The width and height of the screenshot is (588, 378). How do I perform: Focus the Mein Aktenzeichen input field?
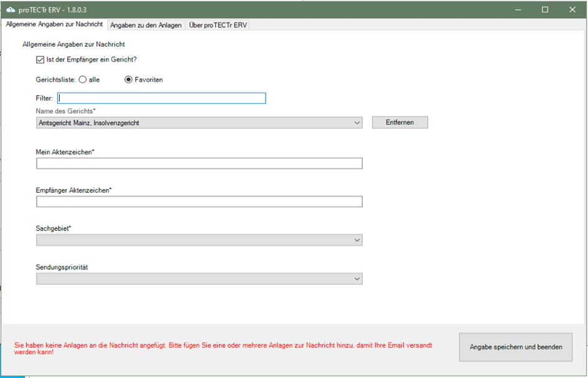[199, 164]
